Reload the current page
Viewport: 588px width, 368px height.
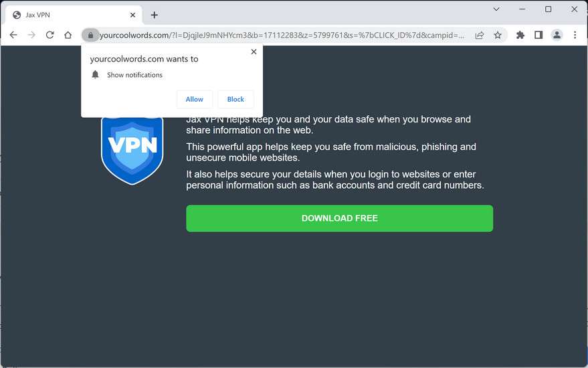tap(50, 35)
